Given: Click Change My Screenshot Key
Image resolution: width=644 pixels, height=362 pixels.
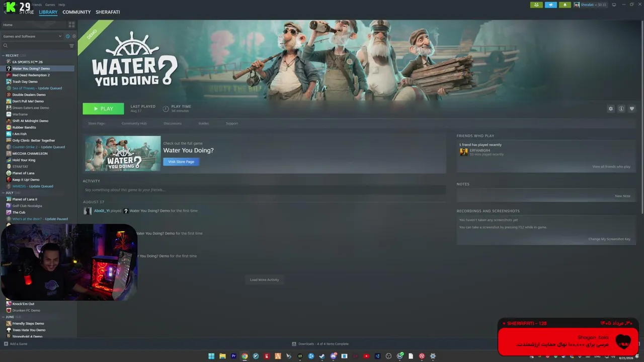Looking at the screenshot, I should [609, 239].
